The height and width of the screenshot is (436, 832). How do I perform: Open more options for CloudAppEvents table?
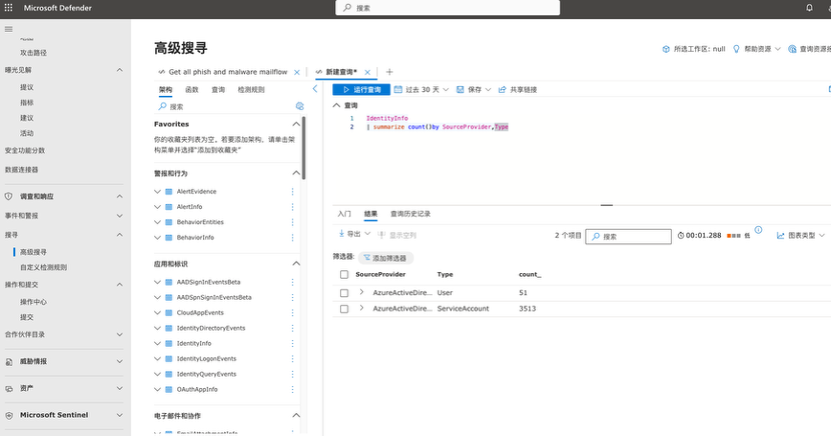coord(292,313)
